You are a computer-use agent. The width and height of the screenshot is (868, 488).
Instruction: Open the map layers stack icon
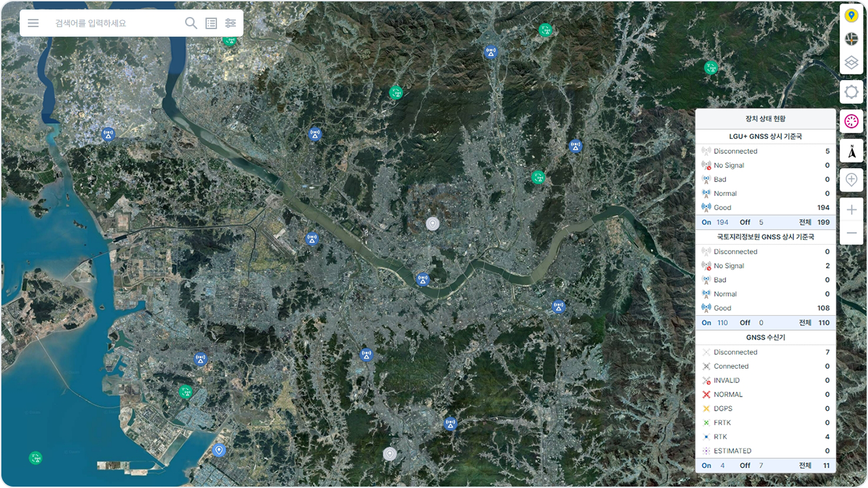click(x=852, y=63)
